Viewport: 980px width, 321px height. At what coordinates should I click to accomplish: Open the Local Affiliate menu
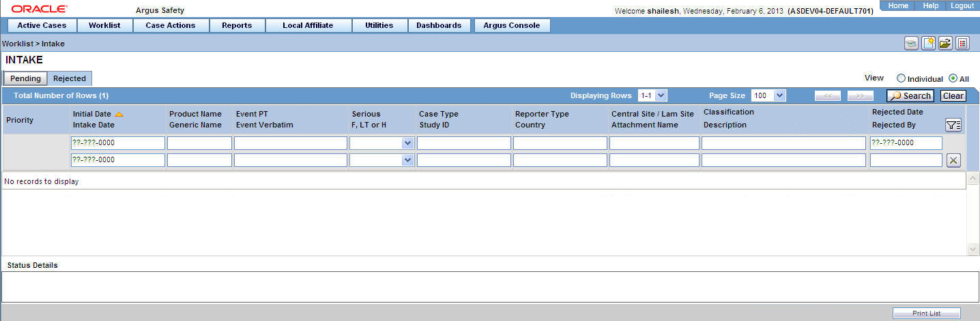tap(308, 25)
